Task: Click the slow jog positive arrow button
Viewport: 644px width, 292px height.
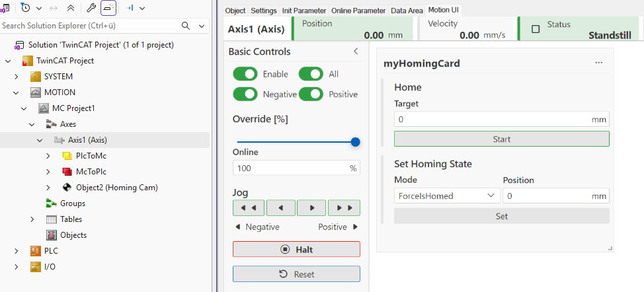Action: [311, 208]
